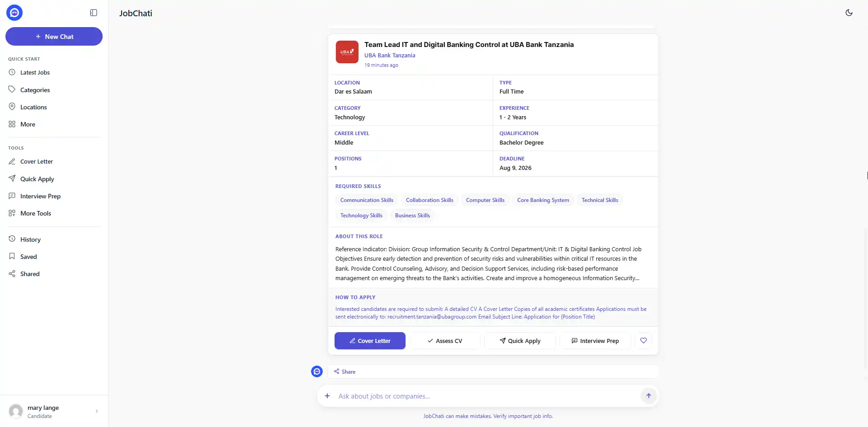Select Core Banking System tag
868x427 pixels.
click(543, 200)
